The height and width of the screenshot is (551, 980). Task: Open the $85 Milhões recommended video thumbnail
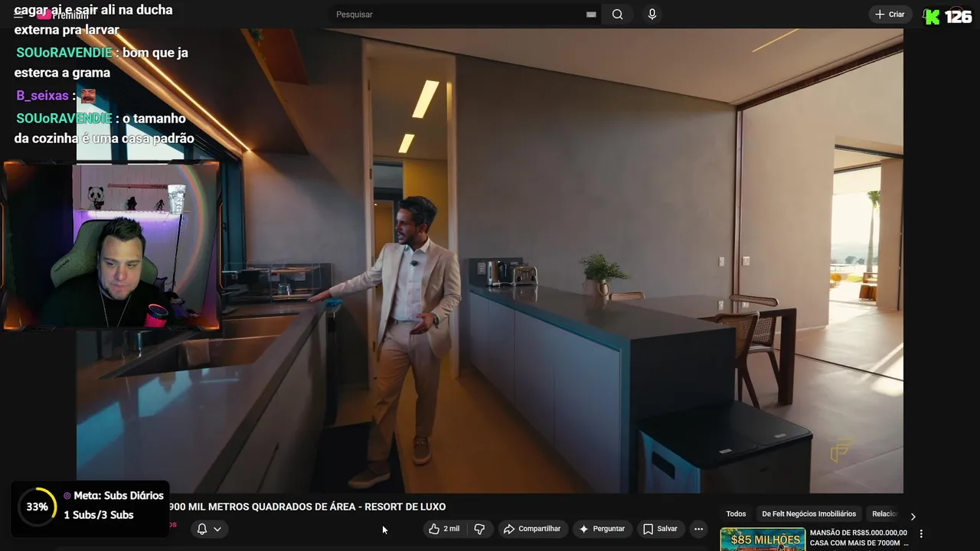(763, 540)
